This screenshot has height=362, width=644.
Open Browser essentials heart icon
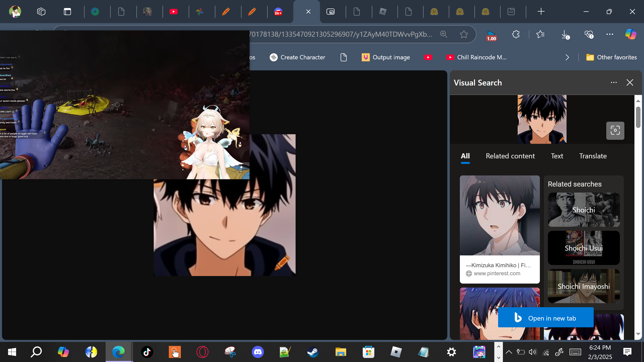[x=589, y=34]
